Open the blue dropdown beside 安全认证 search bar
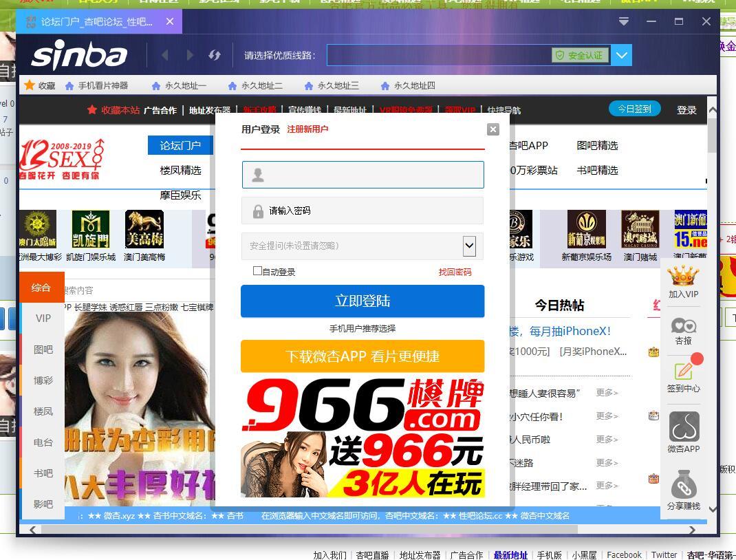 pos(620,55)
